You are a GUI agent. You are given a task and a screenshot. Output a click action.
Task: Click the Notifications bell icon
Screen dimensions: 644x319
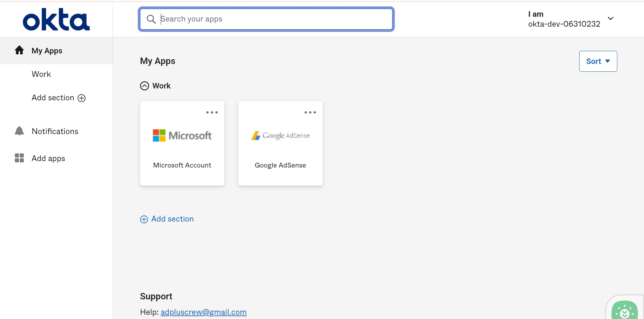(x=19, y=131)
